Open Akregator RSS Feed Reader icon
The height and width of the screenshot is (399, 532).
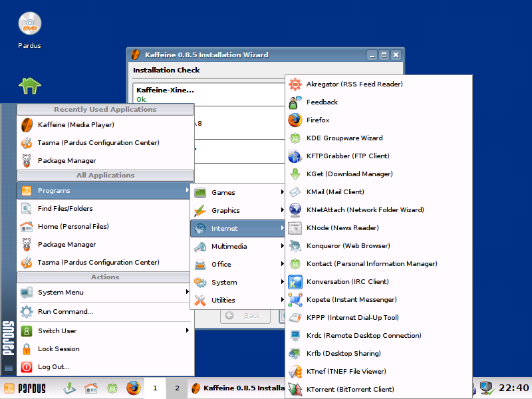(x=295, y=84)
